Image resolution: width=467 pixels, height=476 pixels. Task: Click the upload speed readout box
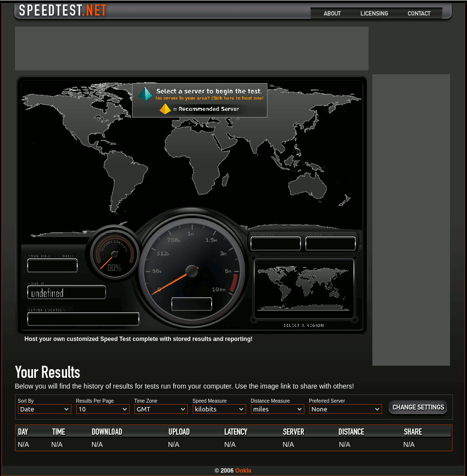[x=331, y=243]
